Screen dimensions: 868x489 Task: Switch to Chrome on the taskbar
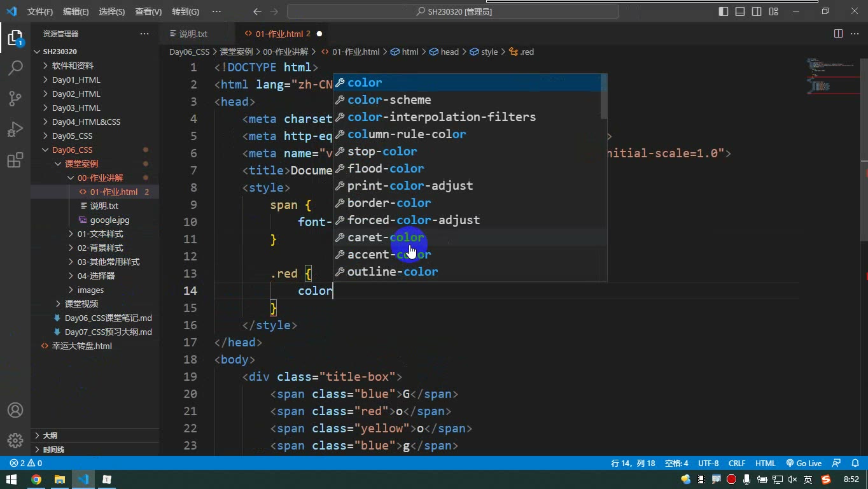(36, 479)
